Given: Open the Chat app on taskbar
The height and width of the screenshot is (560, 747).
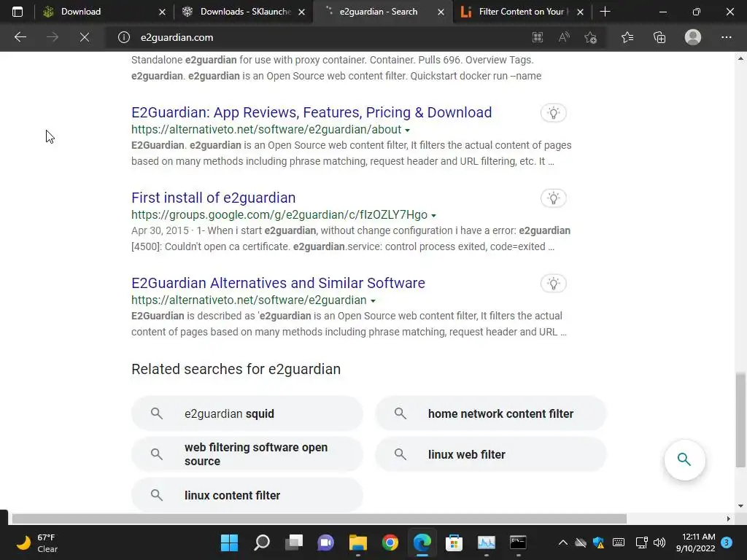Looking at the screenshot, I should (x=326, y=542).
